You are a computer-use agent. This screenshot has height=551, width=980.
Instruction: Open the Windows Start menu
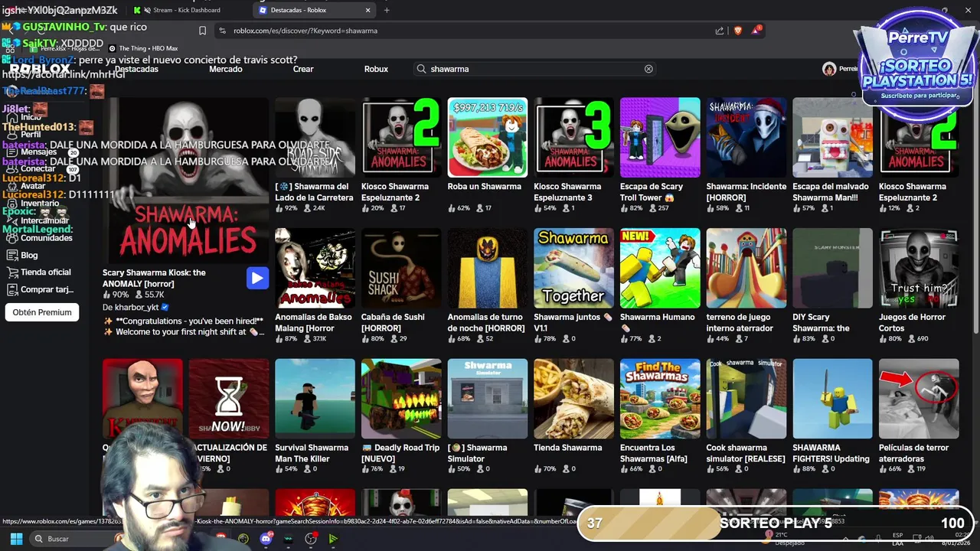pos(16,539)
